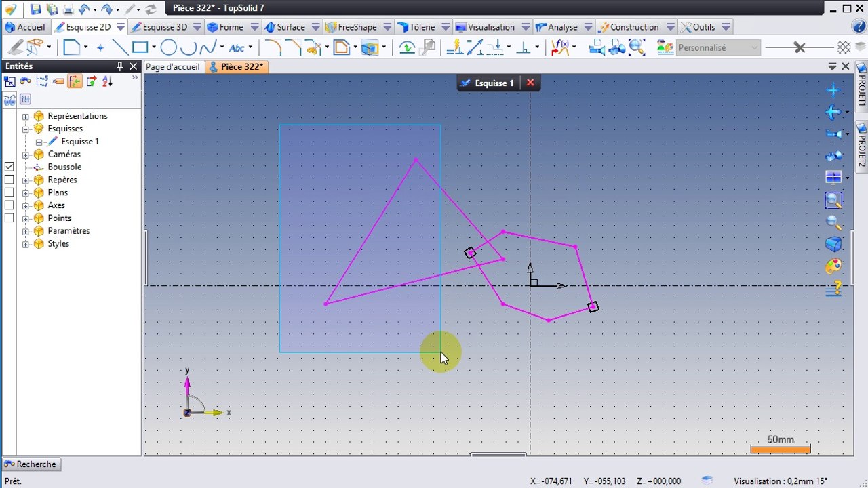868x488 pixels.
Task: Redo the last undone action
Action: tap(106, 9)
